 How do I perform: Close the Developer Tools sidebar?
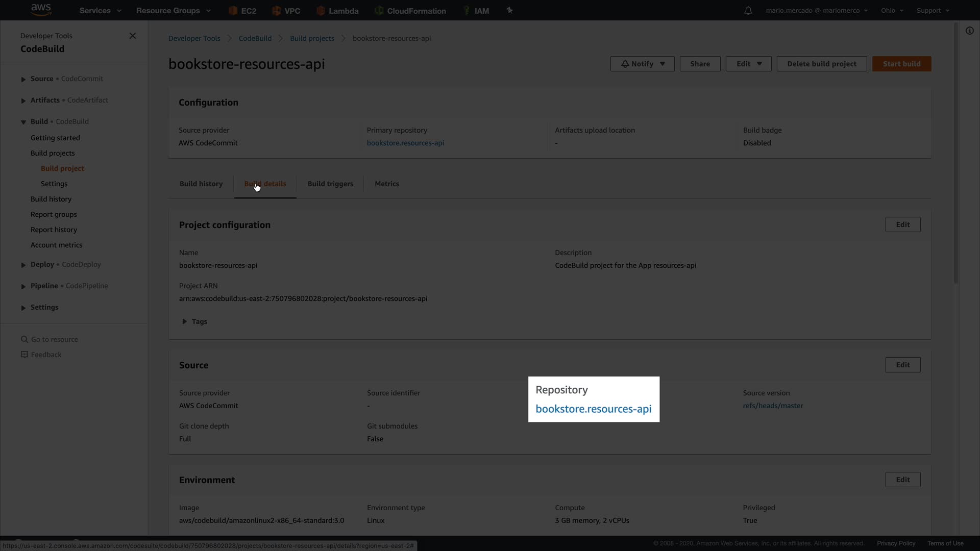point(133,36)
